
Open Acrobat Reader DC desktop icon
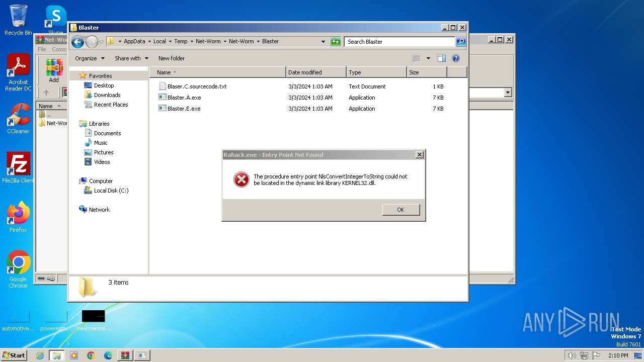point(18,72)
